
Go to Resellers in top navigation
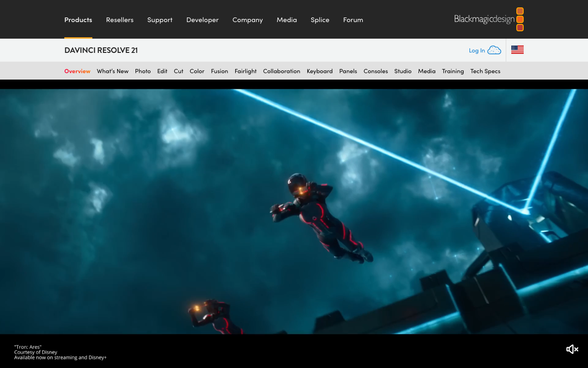(x=120, y=20)
